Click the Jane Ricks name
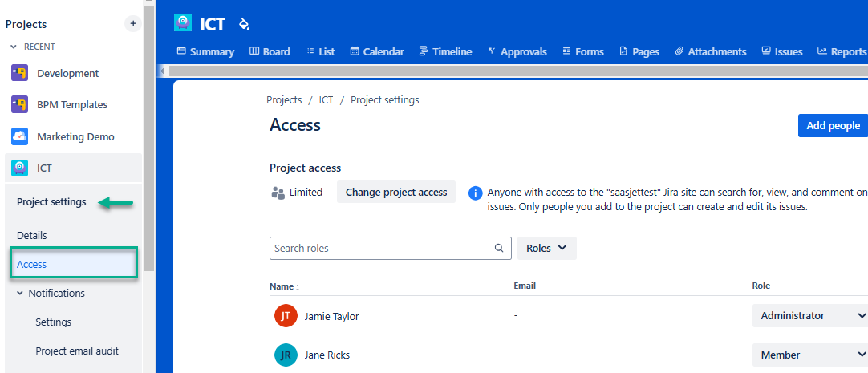The width and height of the screenshot is (868, 373). coord(327,355)
